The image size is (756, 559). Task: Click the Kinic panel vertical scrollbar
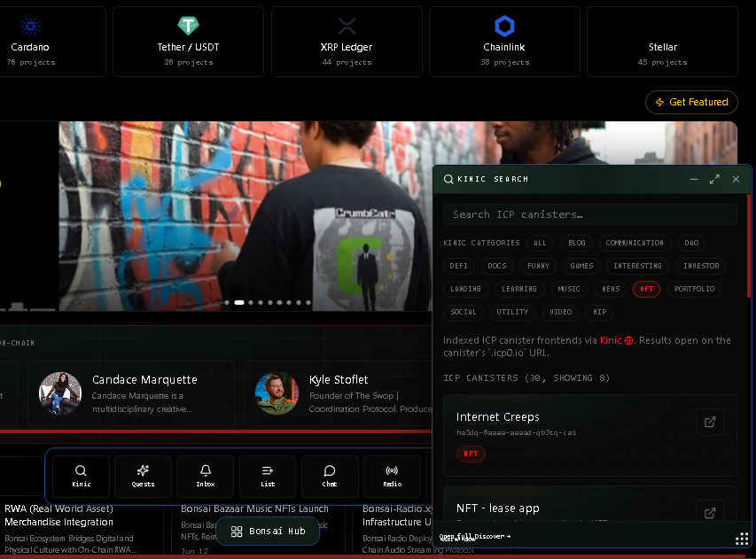(749, 245)
